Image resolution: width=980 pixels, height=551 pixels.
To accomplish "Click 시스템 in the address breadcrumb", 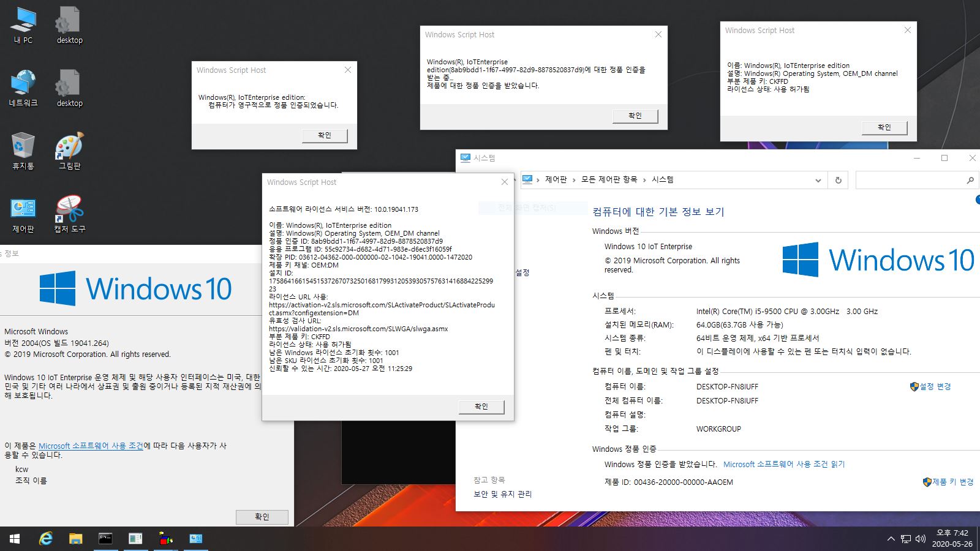I will (x=663, y=179).
